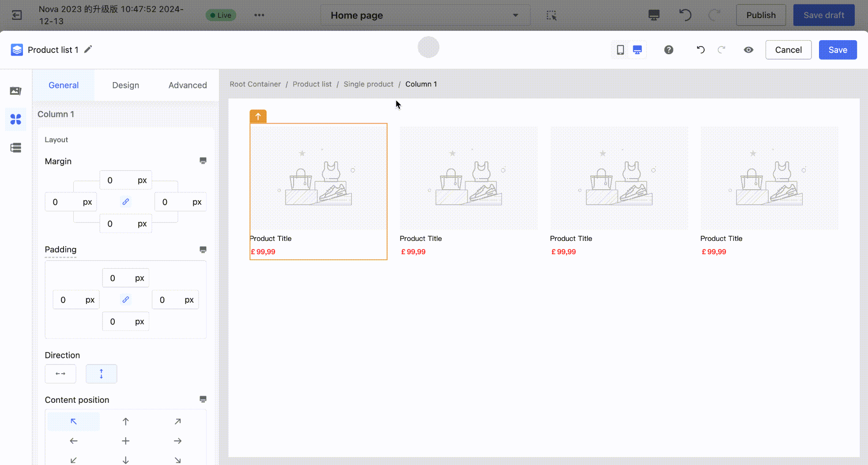Viewport: 868px width, 465px height.
Task: Click the Cancel button
Action: tap(788, 50)
